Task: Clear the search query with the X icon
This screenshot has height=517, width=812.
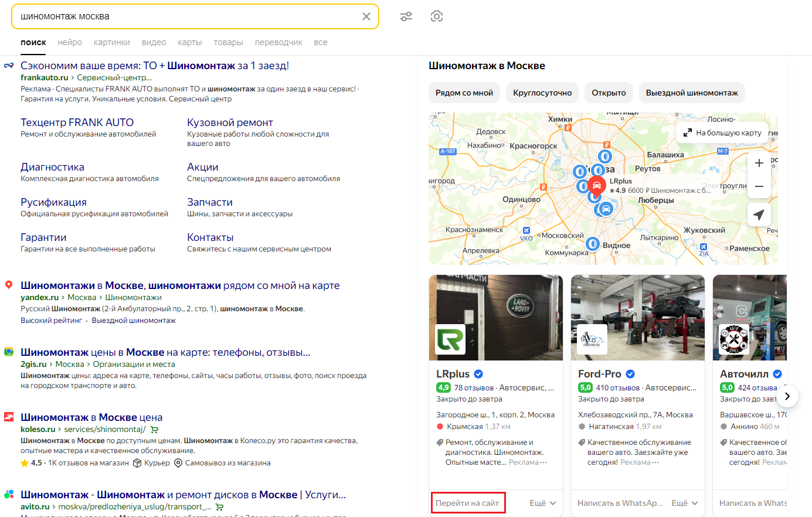Action: tap(366, 16)
